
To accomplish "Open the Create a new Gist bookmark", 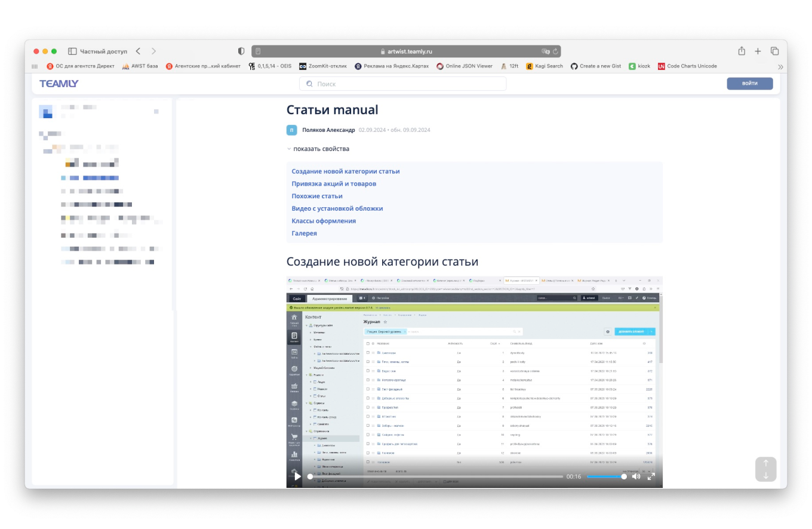I will [596, 66].
